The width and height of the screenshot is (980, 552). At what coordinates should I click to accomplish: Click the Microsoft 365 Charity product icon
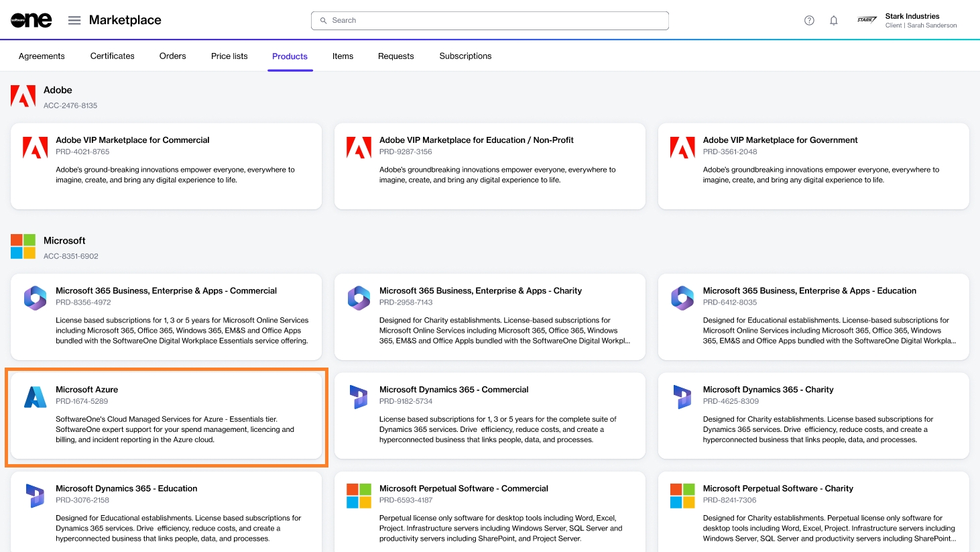(x=359, y=298)
